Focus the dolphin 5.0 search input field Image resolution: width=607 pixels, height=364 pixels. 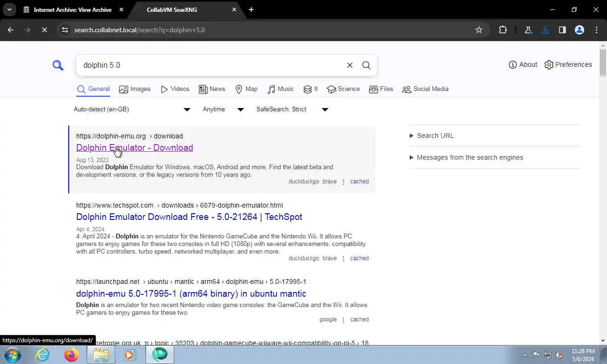(211, 65)
